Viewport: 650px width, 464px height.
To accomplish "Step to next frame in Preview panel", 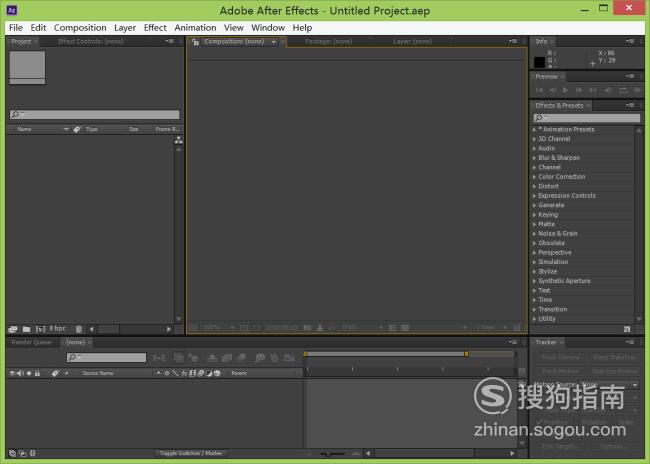I will (x=579, y=90).
